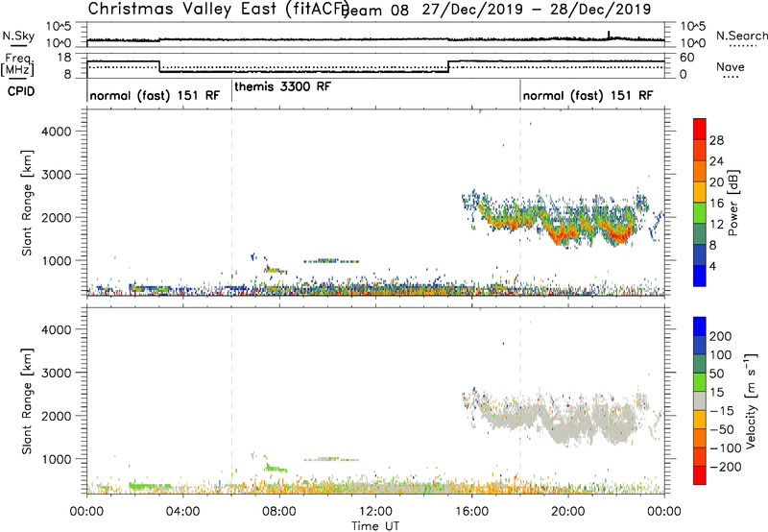Select the '-100' tick on the Velocity colorbar
This screenshot has height=532, width=768.
point(726,448)
